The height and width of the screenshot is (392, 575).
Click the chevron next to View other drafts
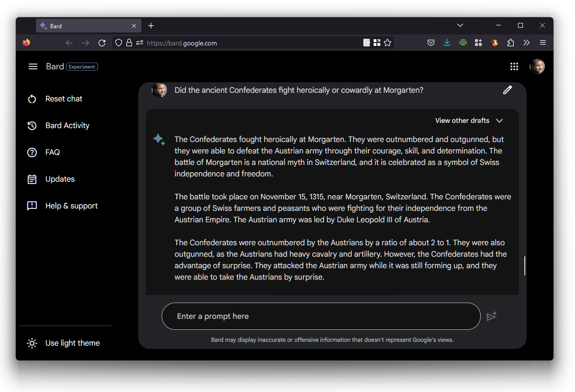pyautogui.click(x=499, y=120)
